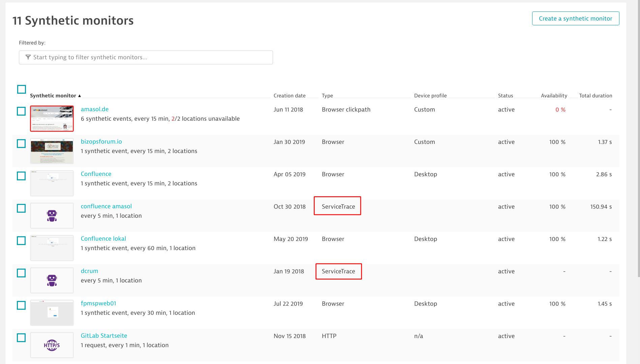Click Browser clickpath type cell

point(346,110)
